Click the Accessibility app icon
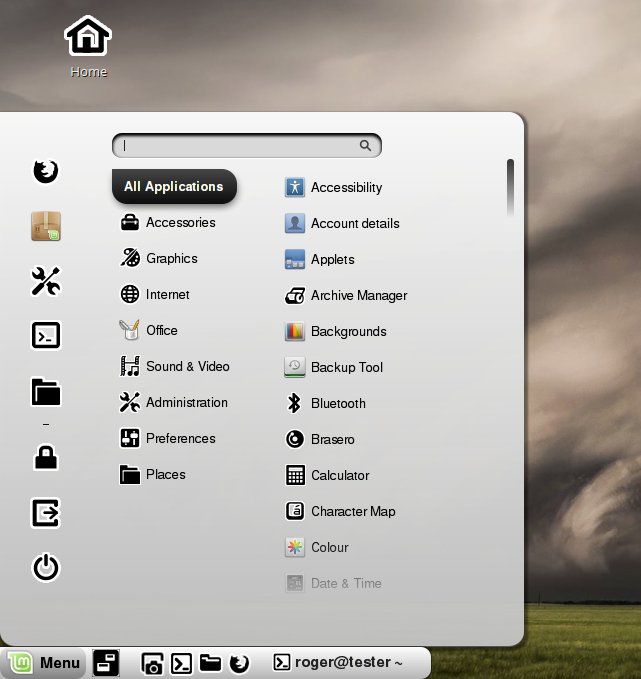The image size is (641, 679). click(295, 188)
